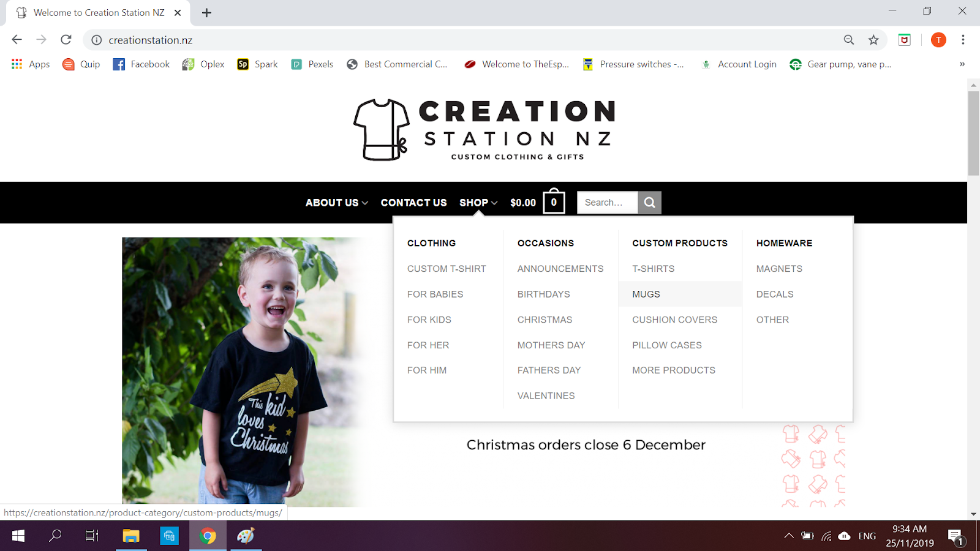Image resolution: width=980 pixels, height=551 pixels.
Task: Click the Creation Station NZ logo
Action: pyautogui.click(x=484, y=130)
